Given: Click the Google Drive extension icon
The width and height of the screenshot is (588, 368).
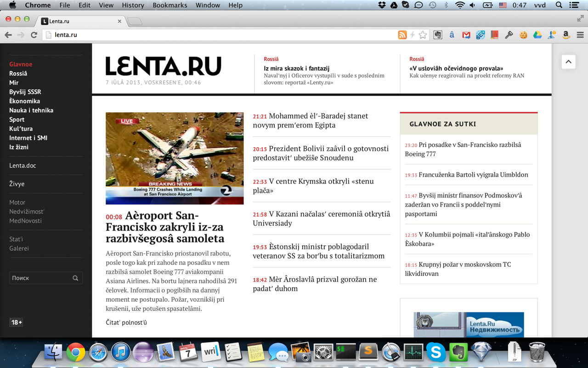Looking at the screenshot, I should click(537, 35).
